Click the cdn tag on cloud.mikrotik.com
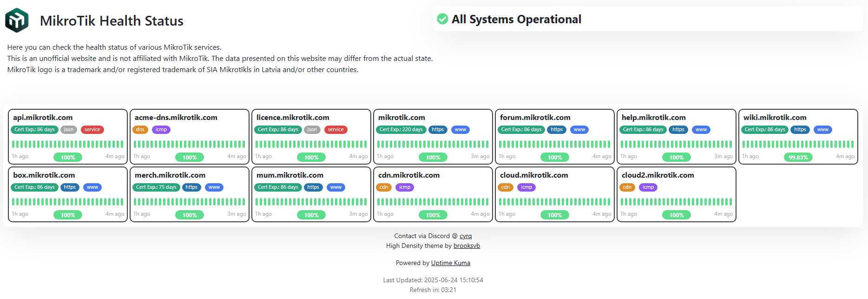Viewport: 868px width, 299px height. click(x=506, y=187)
